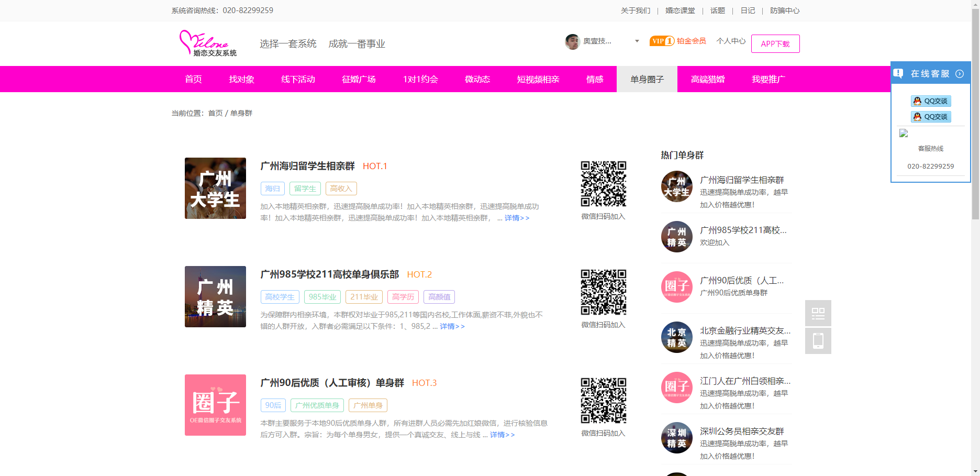Open 短视频相亲 in the navigation bar

(x=538, y=79)
